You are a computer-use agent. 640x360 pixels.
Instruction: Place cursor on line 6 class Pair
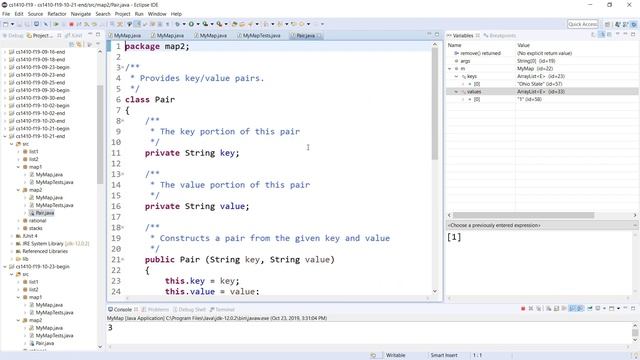[x=150, y=100]
